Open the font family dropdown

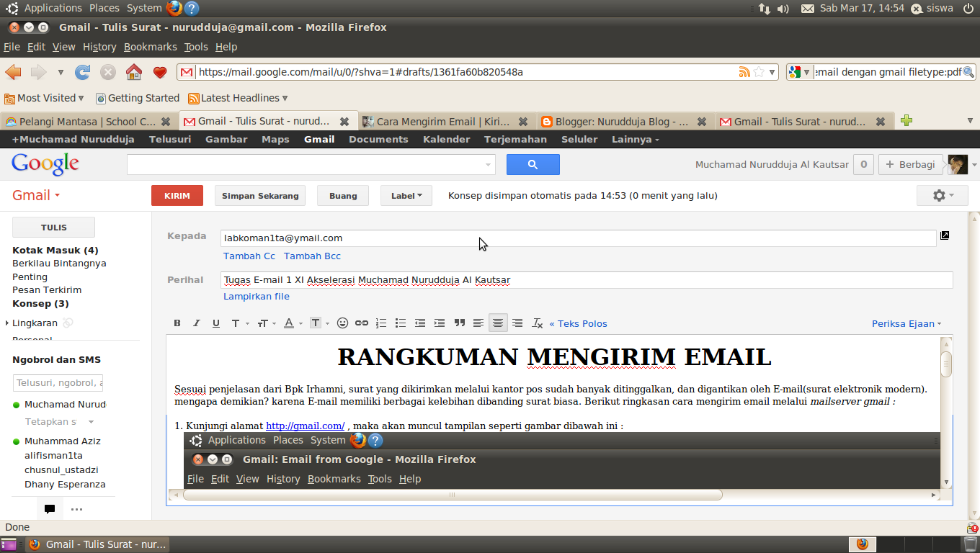pos(239,323)
